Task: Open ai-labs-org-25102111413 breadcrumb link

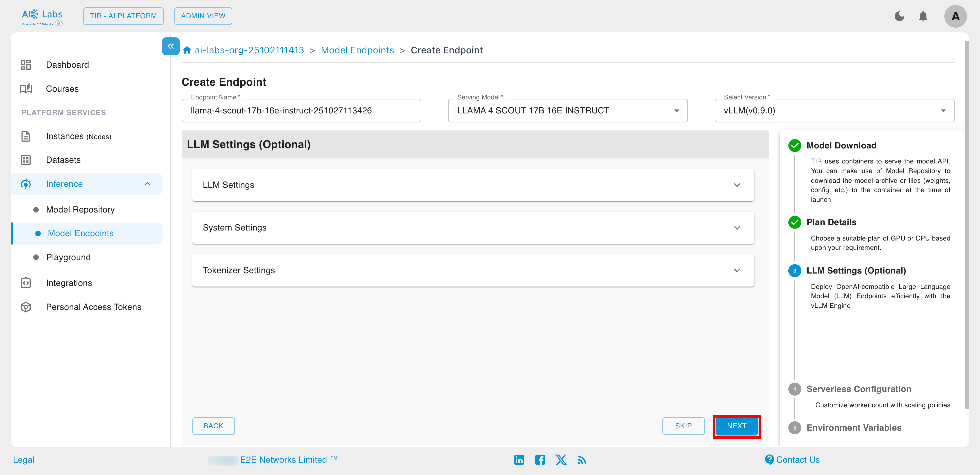Action: tap(249, 50)
